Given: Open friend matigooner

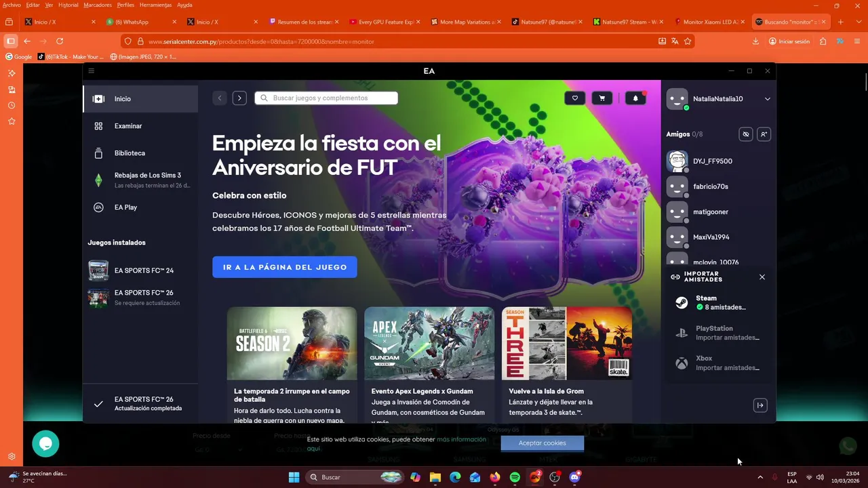Looking at the screenshot, I should coord(719,212).
